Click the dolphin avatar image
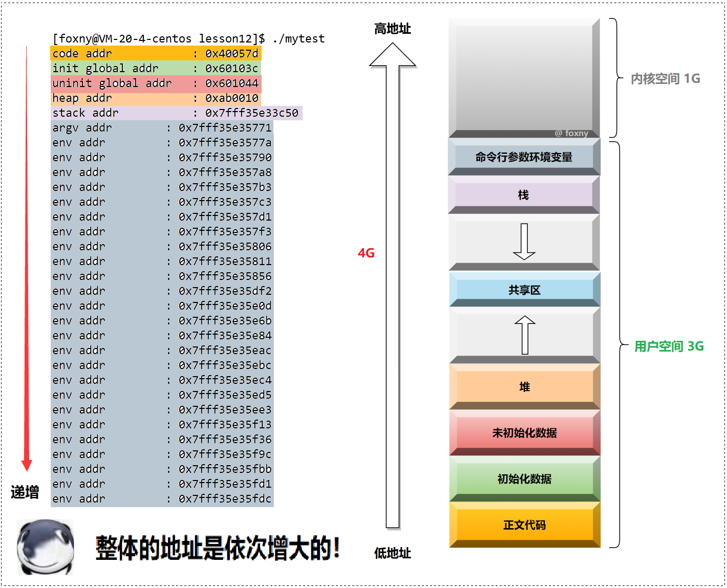 click(46, 547)
